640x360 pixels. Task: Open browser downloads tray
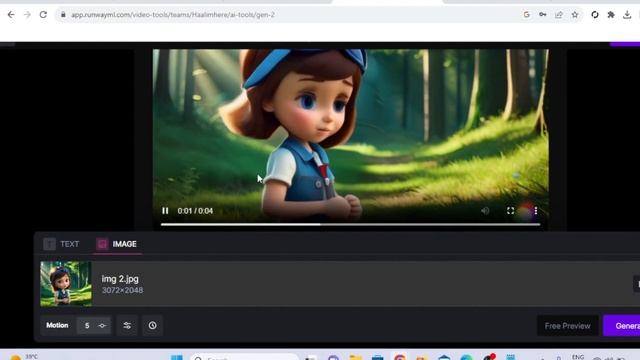pos(627,15)
